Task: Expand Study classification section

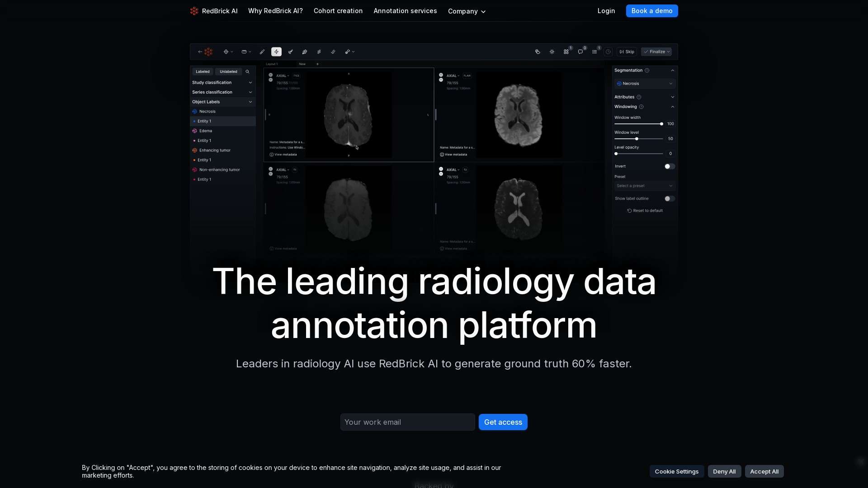Action: tap(222, 83)
